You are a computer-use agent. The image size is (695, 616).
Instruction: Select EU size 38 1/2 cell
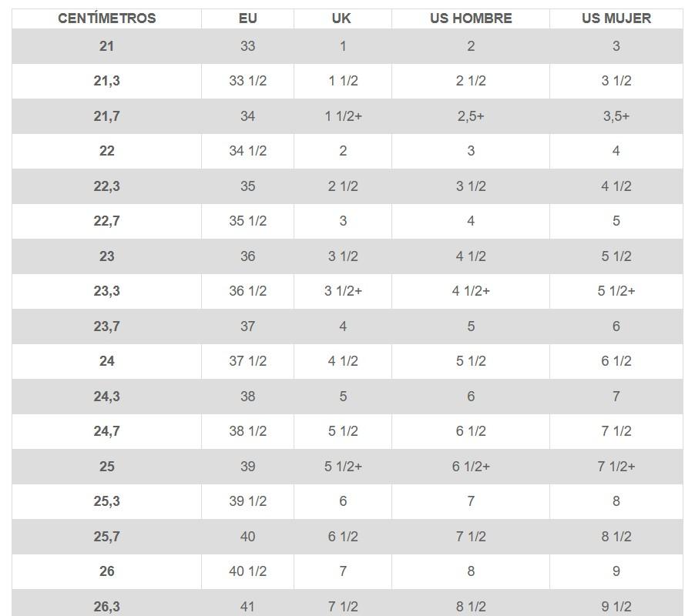247,431
